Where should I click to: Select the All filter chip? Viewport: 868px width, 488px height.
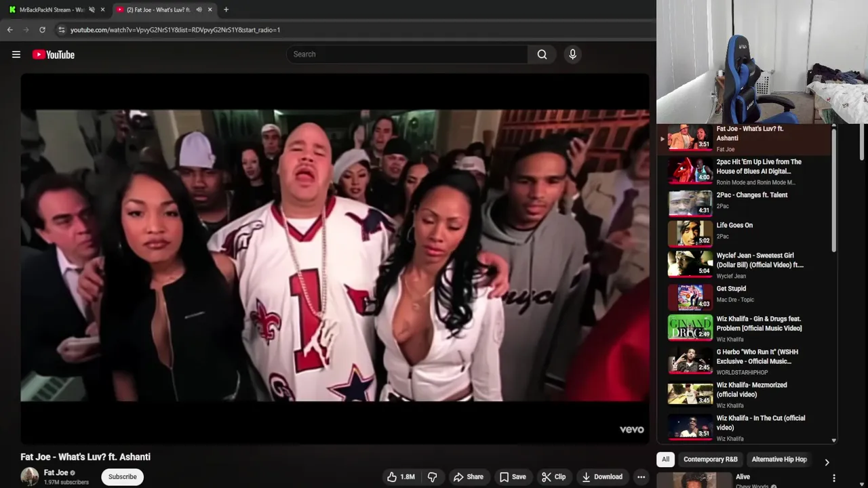coord(665,460)
